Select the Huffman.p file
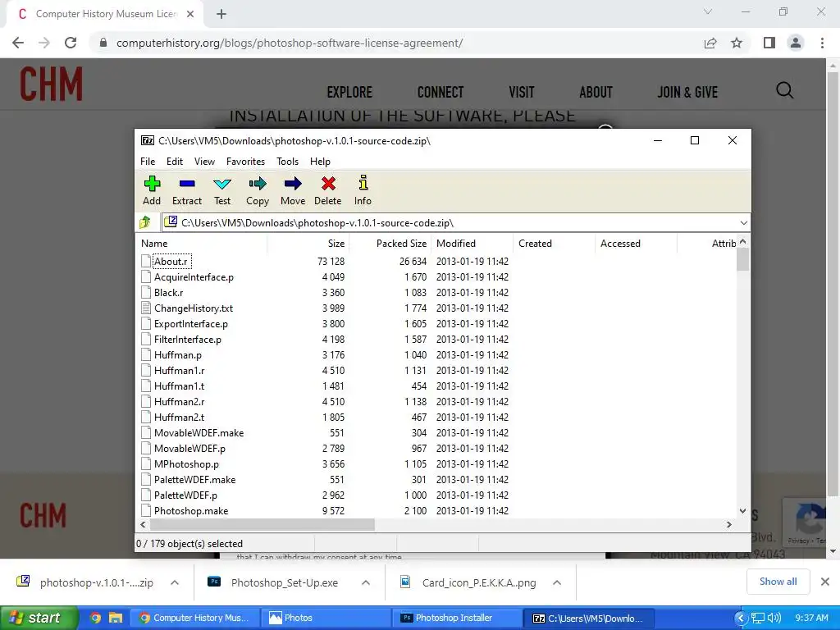The width and height of the screenshot is (840, 630). pyautogui.click(x=177, y=354)
